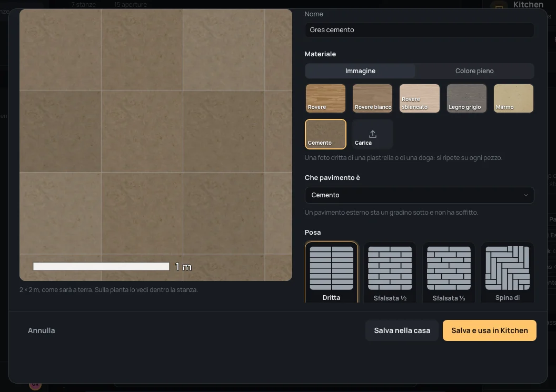Image resolution: width=556 pixels, height=392 pixels.
Task: Click Salva nella casa button
Action: point(402,330)
